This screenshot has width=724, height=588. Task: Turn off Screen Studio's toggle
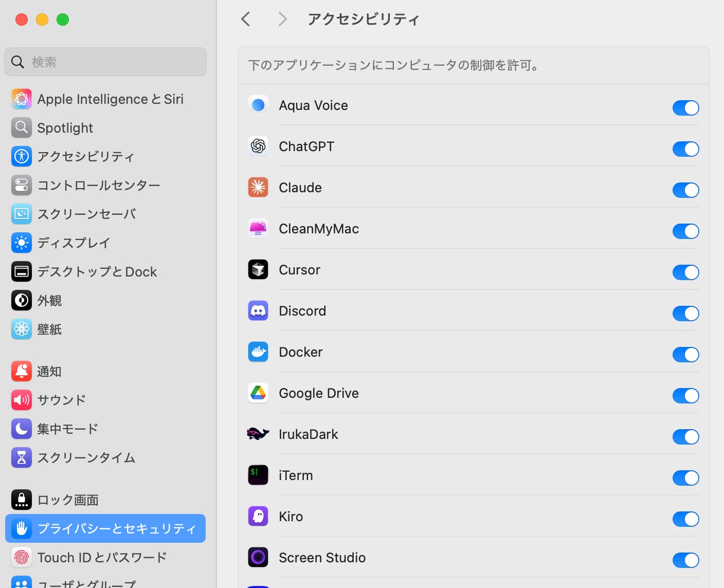(x=686, y=560)
